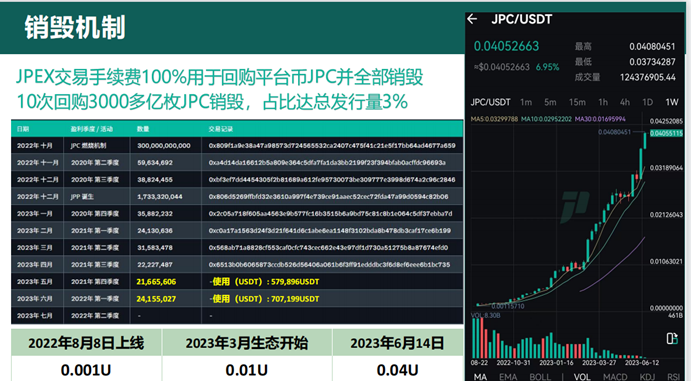Select the 1m timeframe

pyautogui.click(x=526, y=102)
